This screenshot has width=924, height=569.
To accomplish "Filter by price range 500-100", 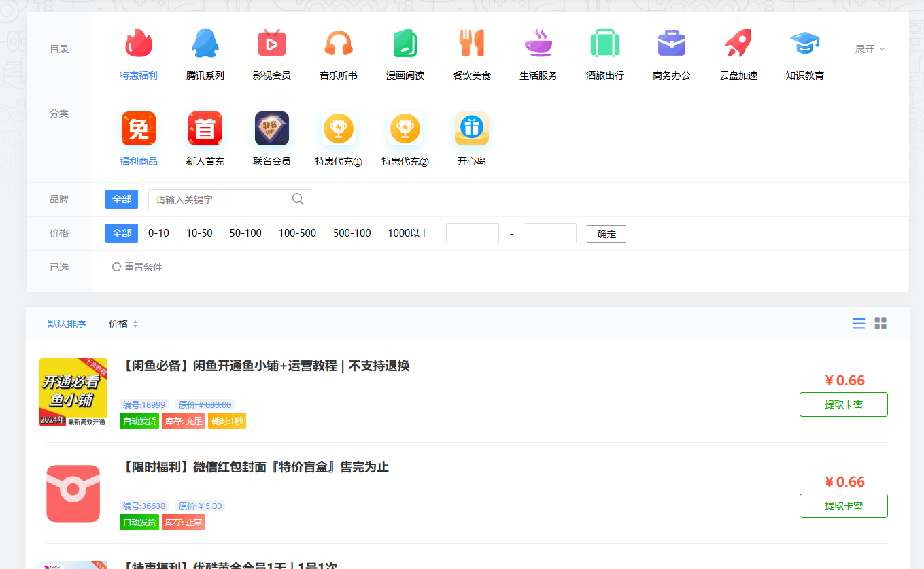I will (352, 233).
